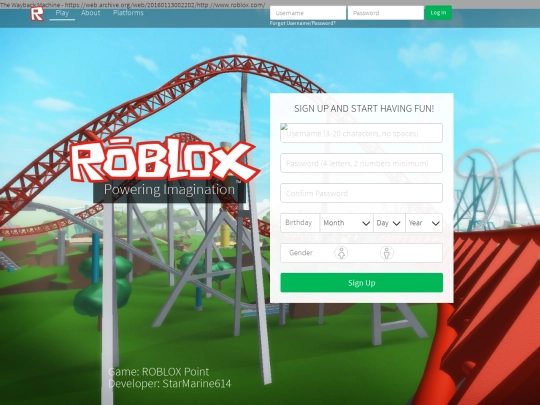Click the top Username login field
Screen dimensions: 540x405
308,13
